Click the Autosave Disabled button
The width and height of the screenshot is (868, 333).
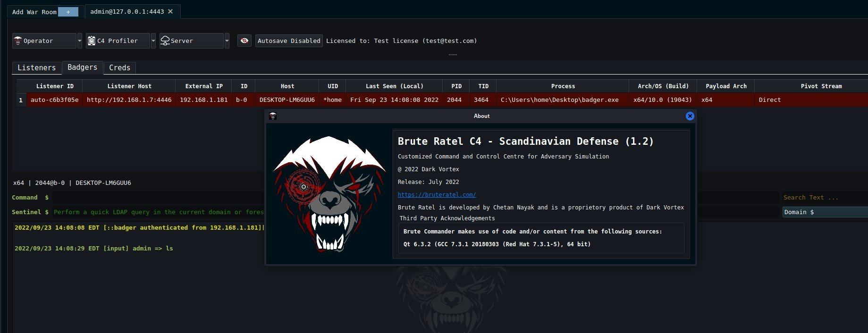pos(289,41)
